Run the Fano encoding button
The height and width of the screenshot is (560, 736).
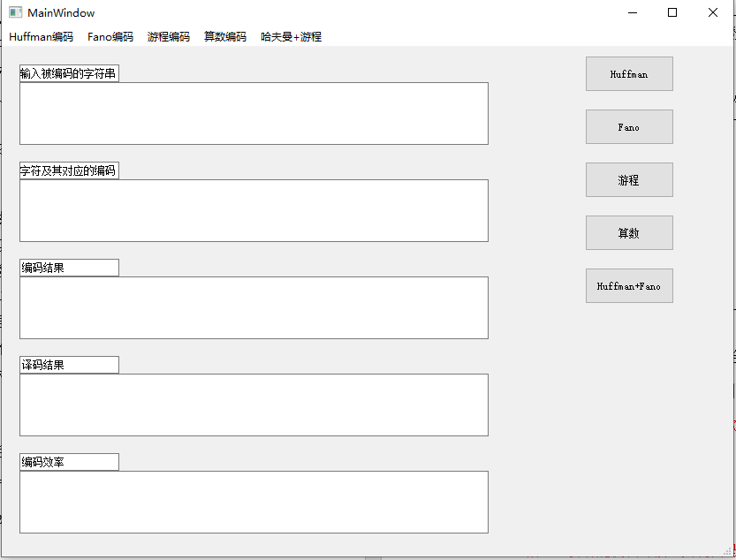(629, 126)
